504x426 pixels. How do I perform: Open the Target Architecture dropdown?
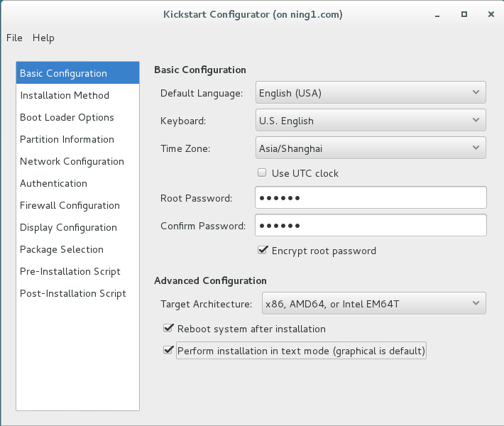[x=373, y=304]
